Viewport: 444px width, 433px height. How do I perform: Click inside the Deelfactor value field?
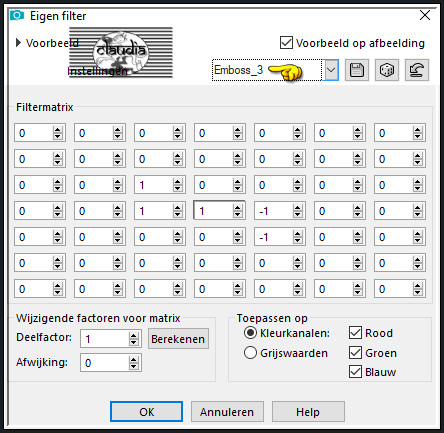pyautogui.click(x=105, y=339)
